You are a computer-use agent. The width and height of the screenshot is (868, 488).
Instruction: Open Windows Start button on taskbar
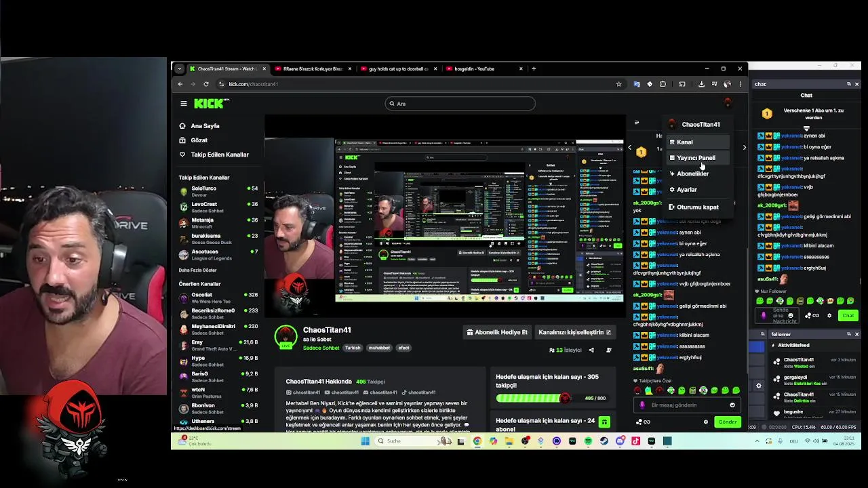point(365,441)
